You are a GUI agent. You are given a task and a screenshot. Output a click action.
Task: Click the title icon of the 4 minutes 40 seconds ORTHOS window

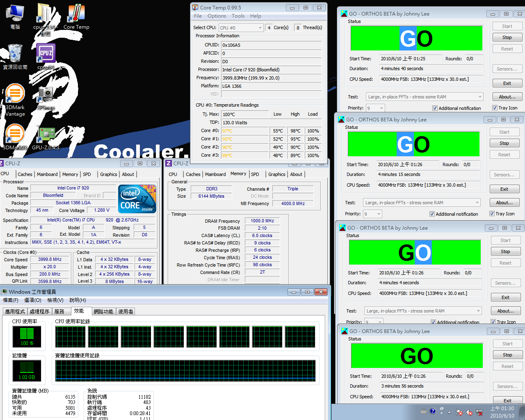click(344, 14)
